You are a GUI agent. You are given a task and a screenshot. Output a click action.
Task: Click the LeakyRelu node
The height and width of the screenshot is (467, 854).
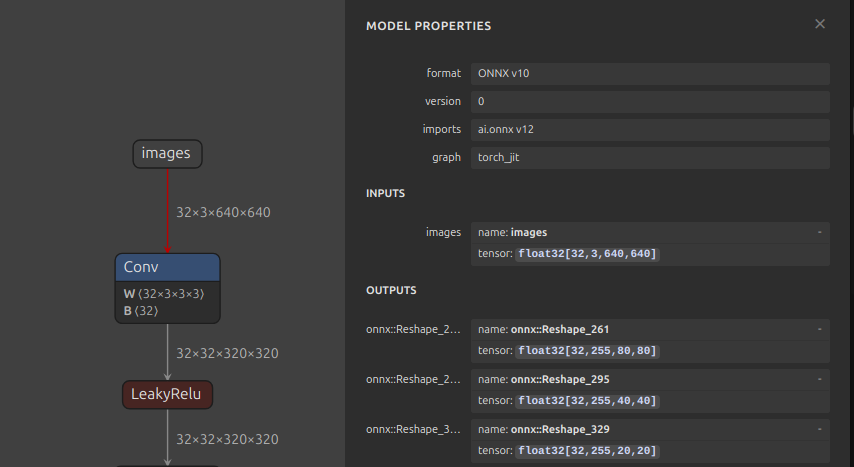coord(167,394)
